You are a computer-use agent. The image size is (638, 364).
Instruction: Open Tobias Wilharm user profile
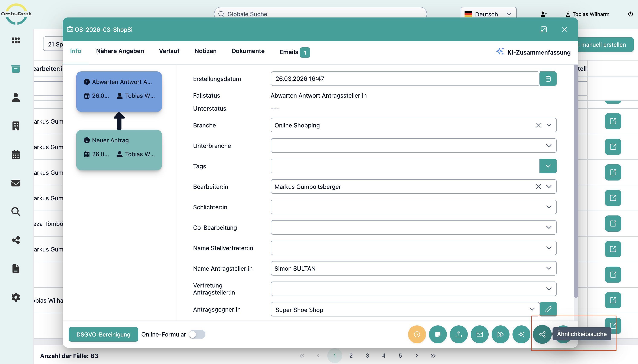point(587,14)
